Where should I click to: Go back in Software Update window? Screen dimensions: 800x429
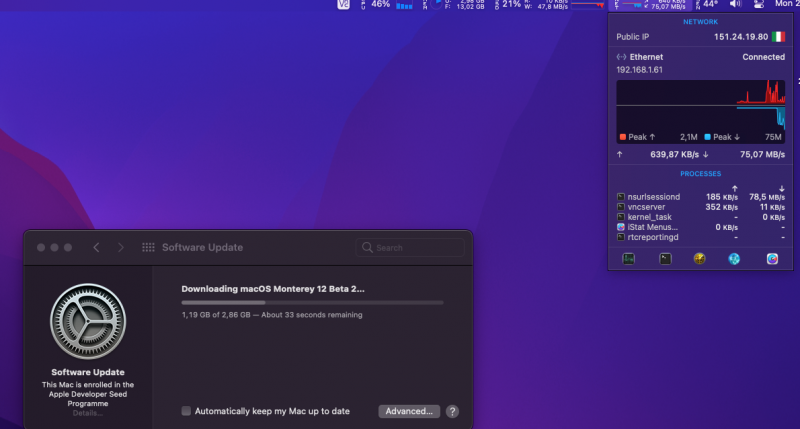(96, 247)
